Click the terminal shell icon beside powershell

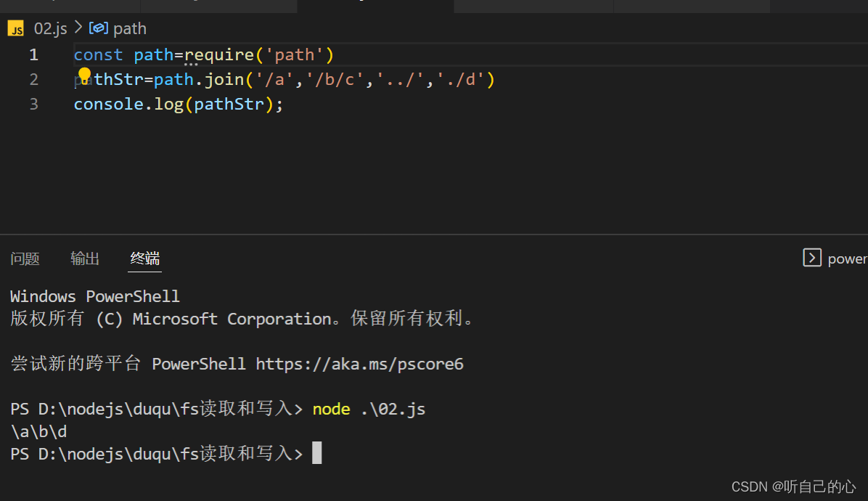(x=811, y=258)
